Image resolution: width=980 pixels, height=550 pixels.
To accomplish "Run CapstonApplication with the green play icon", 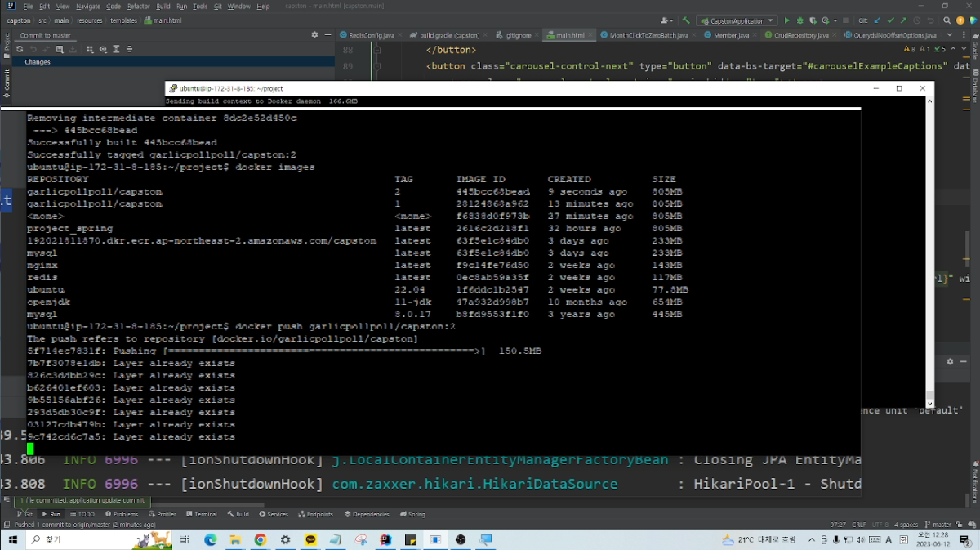I will point(787,20).
